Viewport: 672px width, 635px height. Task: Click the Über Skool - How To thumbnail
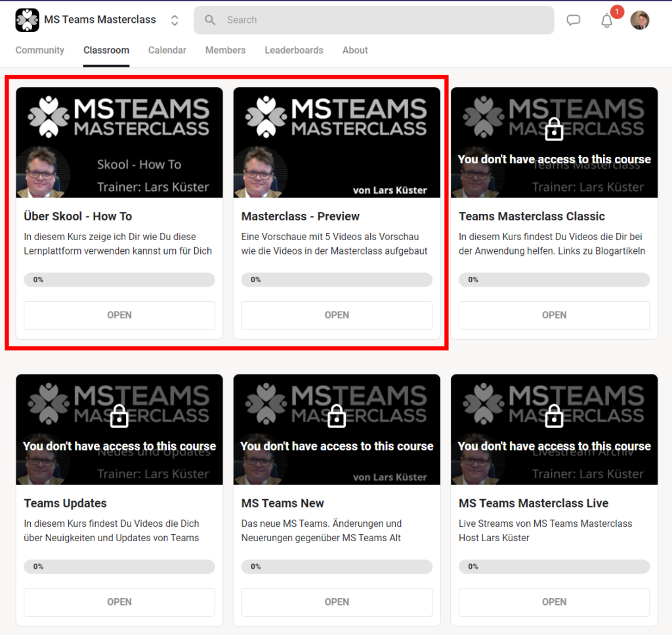click(x=119, y=143)
